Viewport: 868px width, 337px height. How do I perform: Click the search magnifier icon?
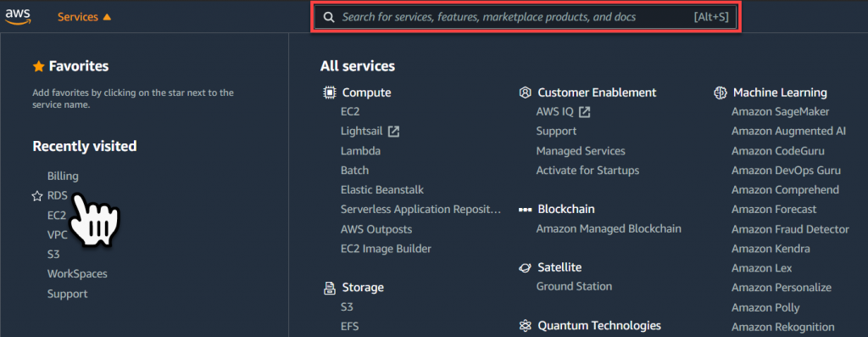pyautogui.click(x=329, y=17)
